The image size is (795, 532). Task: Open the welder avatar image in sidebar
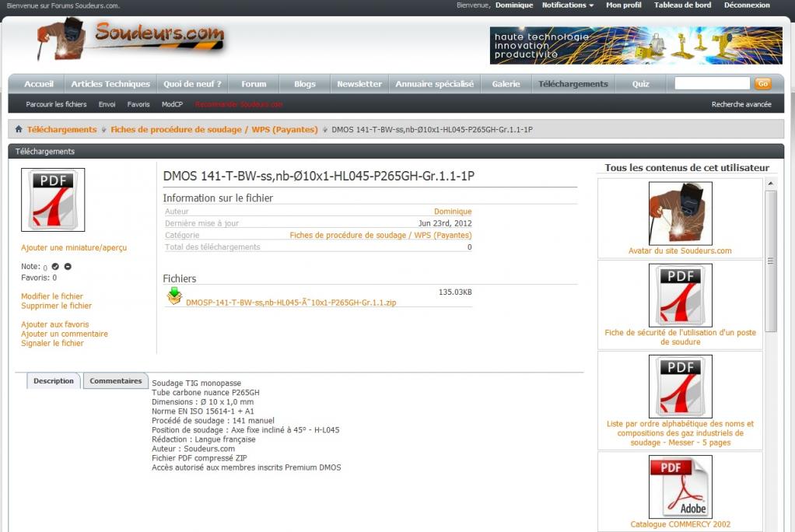coord(680,213)
